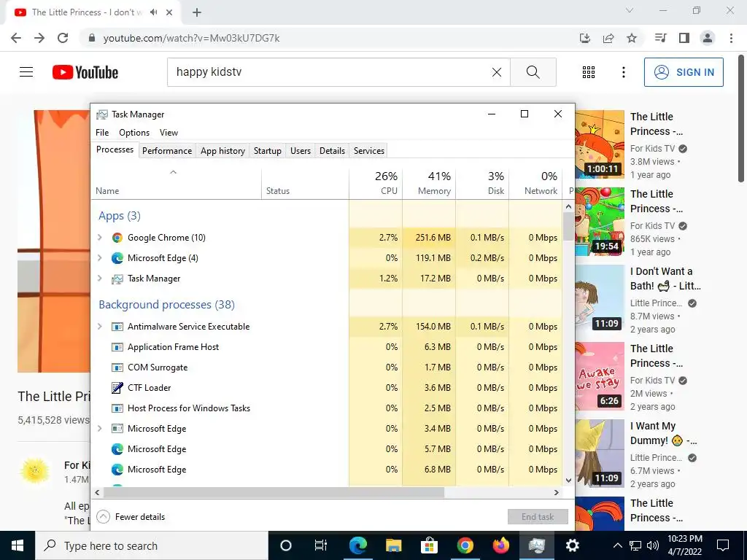Image resolution: width=747 pixels, height=560 pixels.
Task: Click the Chrome forward arrow
Action: point(39,38)
